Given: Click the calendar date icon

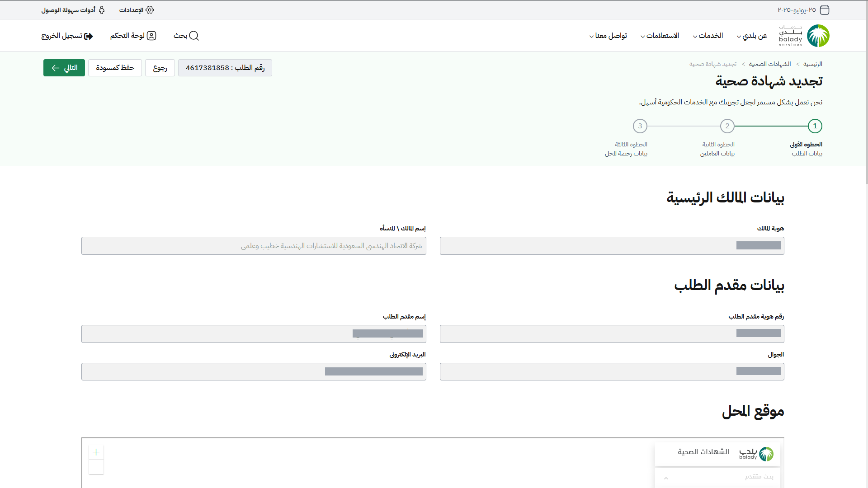Looking at the screenshot, I should [825, 10].
